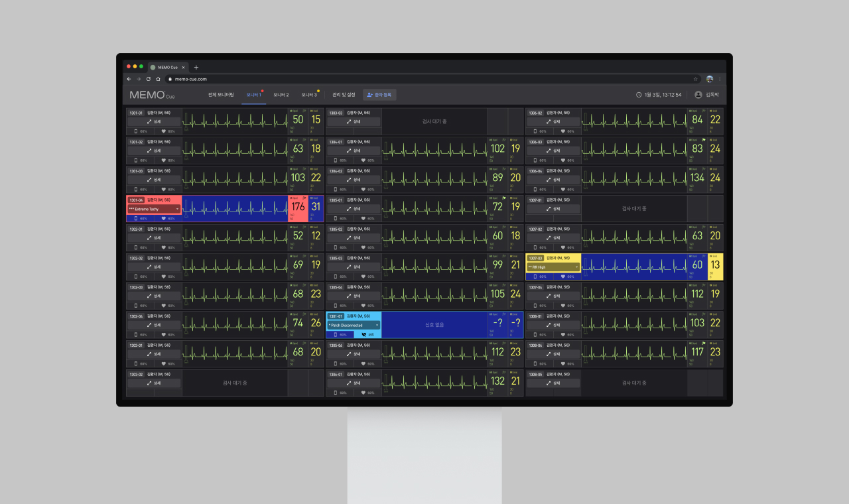Expand the RR High alarm dropdown
The width and height of the screenshot is (849, 504).
(576, 267)
